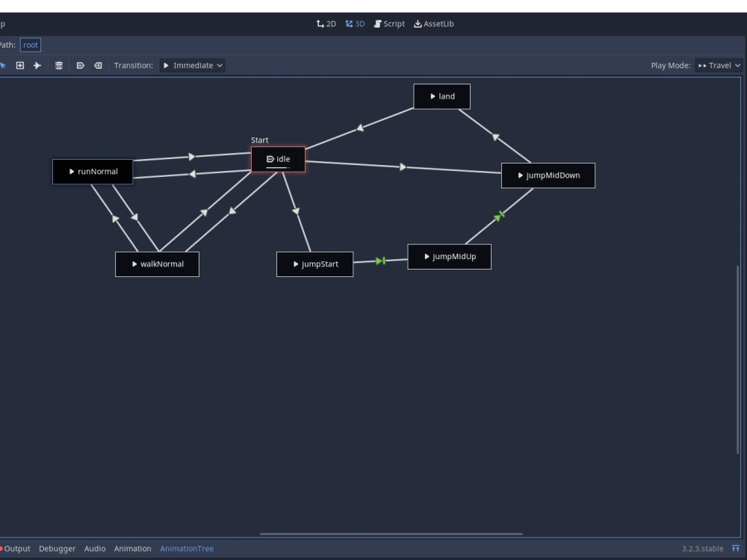The image size is (747, 560).
Task: Select the connect nodes tool
Action: tap(37, 65)
